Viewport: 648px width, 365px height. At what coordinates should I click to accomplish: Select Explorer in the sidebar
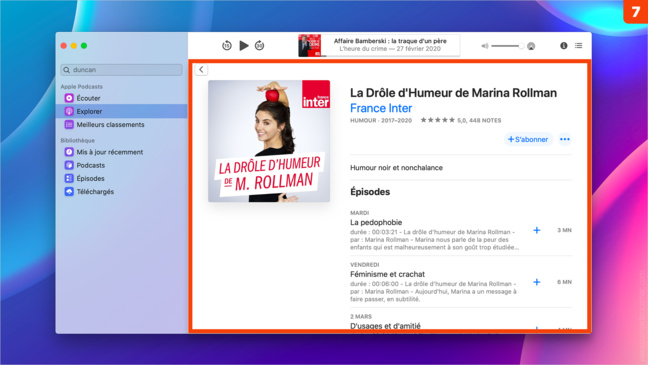122,111
